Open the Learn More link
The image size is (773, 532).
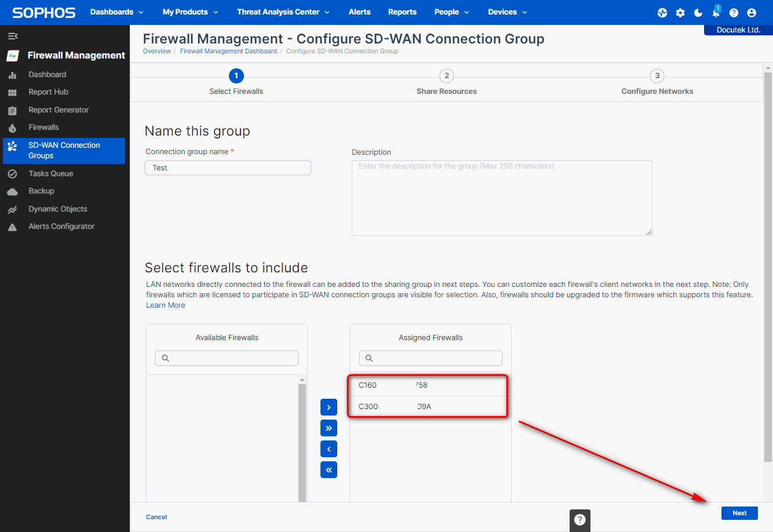(166, 305)
